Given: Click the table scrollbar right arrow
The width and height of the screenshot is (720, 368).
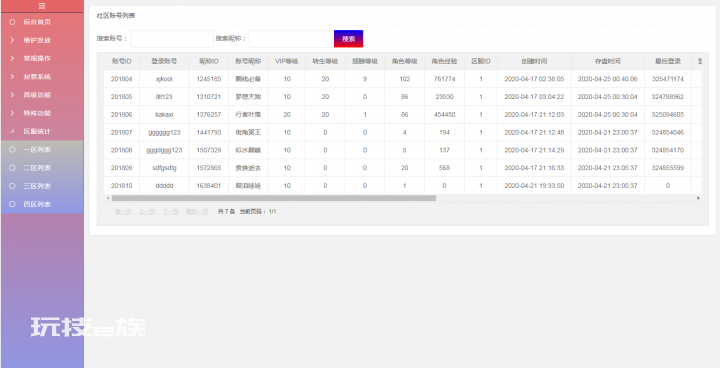Looking at the screenshot, I should coord(698,198).
